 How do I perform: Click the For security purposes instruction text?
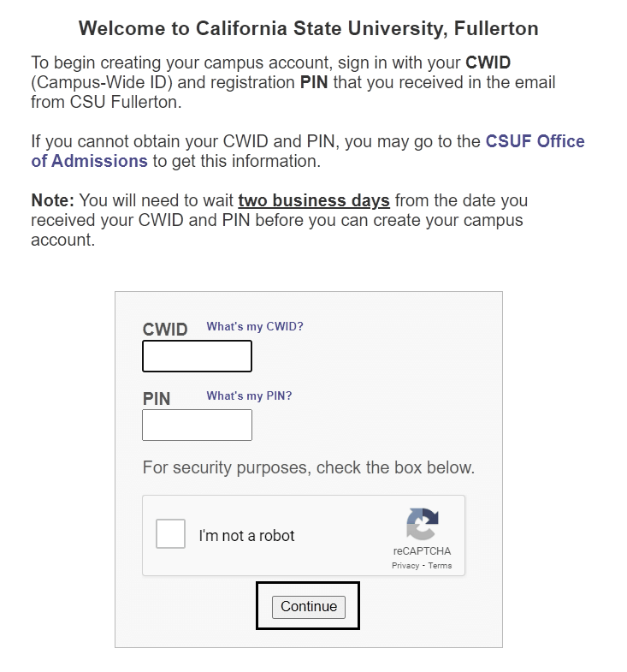(309, 467)
